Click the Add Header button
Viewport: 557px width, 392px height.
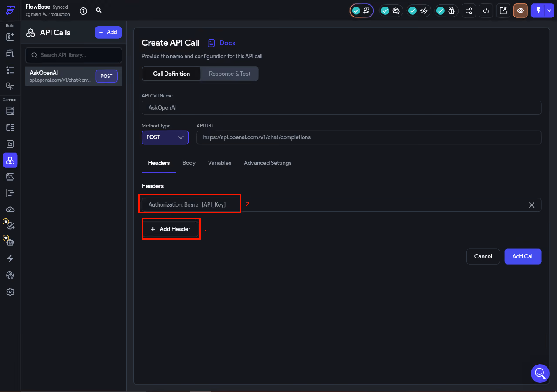click(171, 229)
